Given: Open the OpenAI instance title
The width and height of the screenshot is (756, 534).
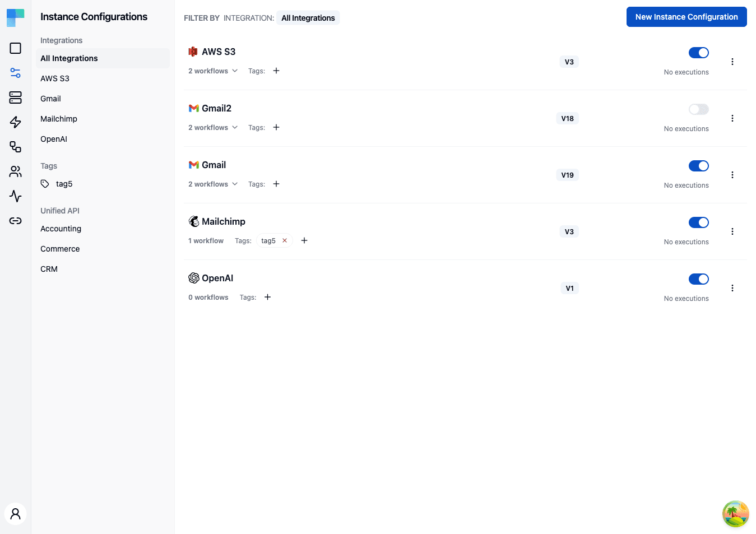Looking at the screenshot, I should click(217, 278).
